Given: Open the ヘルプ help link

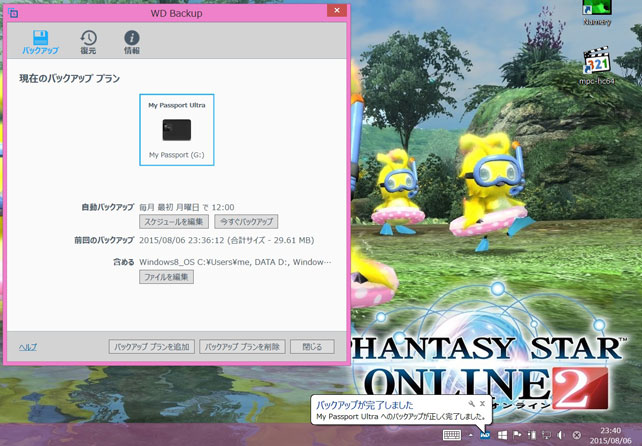Looking at the screenshot, I should [x=28, y=347].
